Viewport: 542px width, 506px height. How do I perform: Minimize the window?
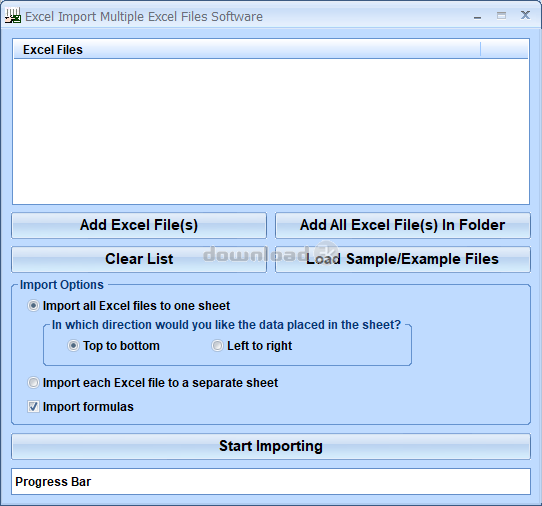coord(477,16)
